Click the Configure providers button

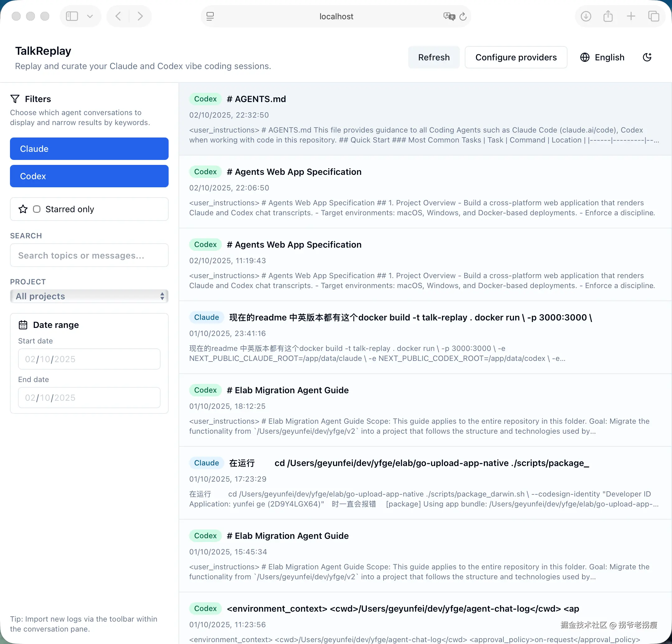click(x=516, y=57)
